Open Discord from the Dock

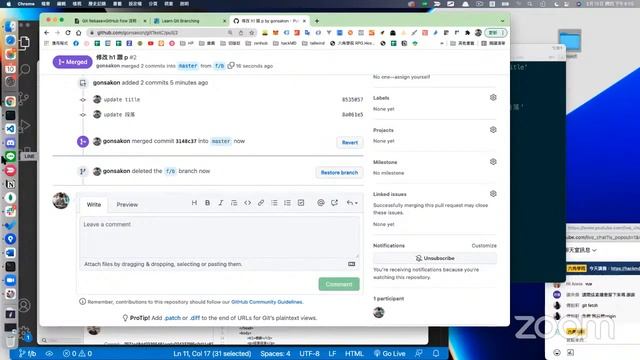click(10, 143)
